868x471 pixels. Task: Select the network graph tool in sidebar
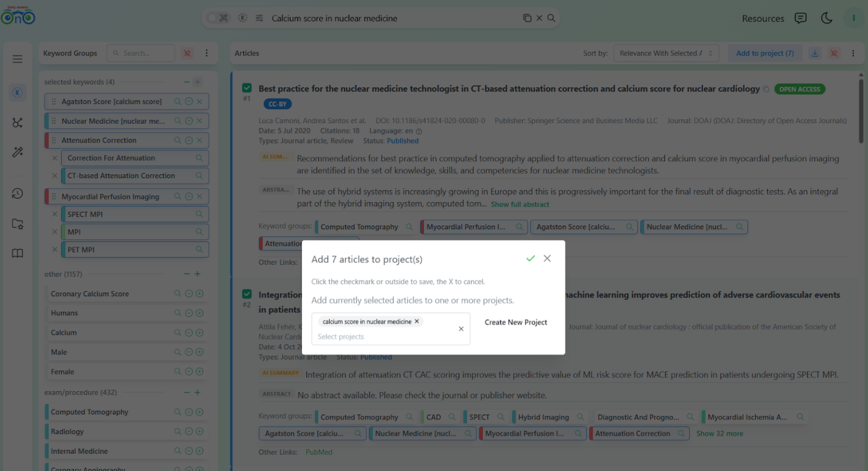click(x=17, y=123)
